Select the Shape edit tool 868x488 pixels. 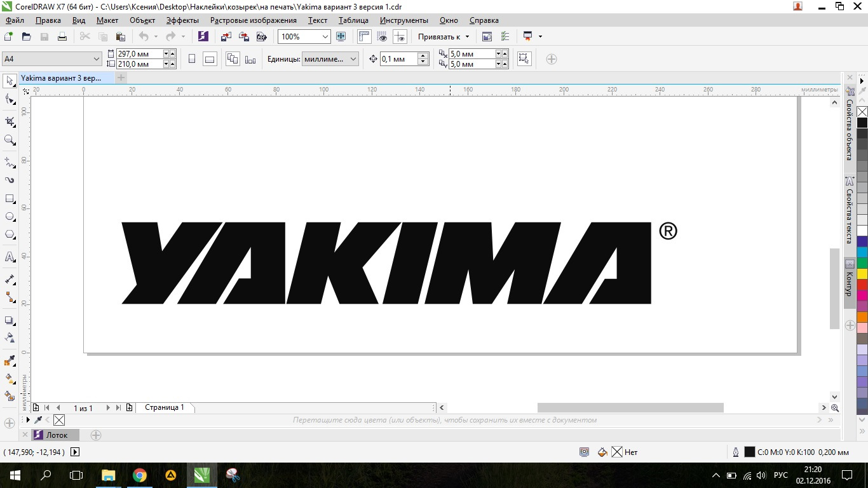tap(10, 100)
